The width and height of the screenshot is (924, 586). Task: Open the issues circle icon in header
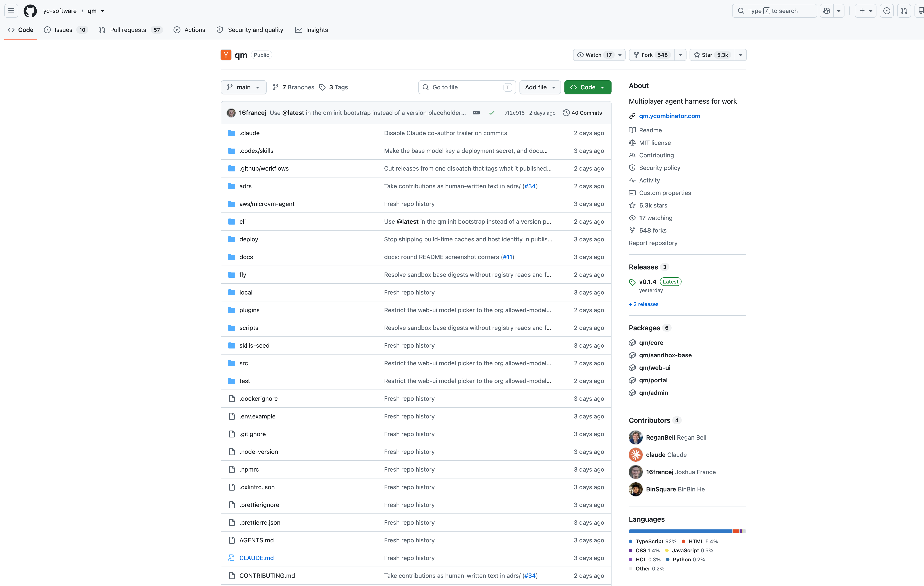coord(887,11)
